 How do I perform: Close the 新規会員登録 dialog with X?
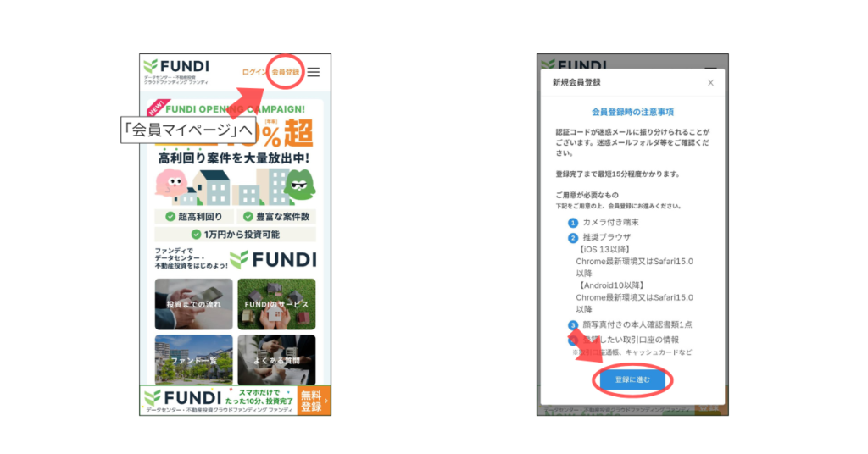pyautogui.click(x=711, y=83)
